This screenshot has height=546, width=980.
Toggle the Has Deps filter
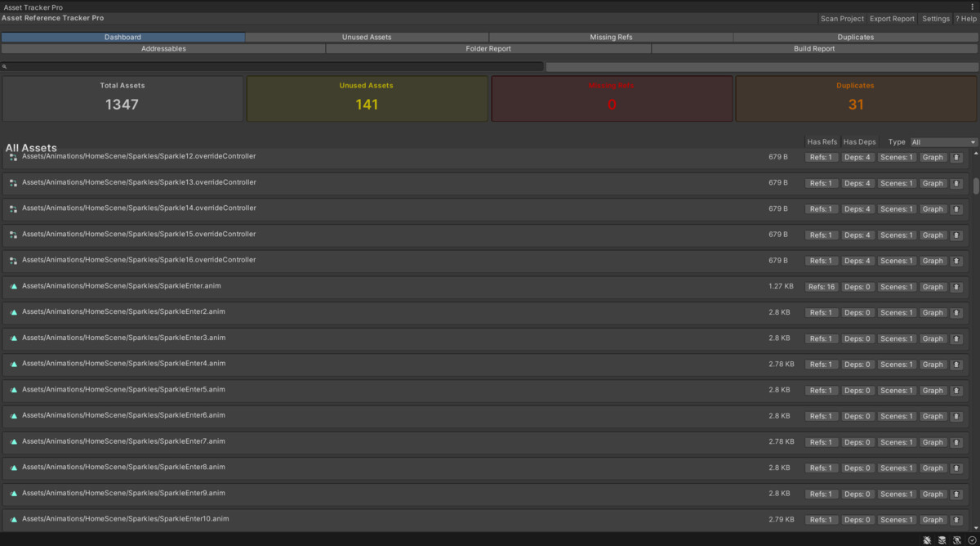[859, 141]
